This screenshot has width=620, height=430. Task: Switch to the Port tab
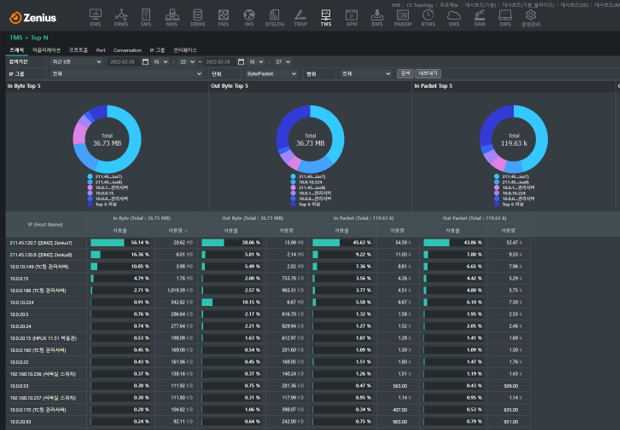click(x=101, y=49)
